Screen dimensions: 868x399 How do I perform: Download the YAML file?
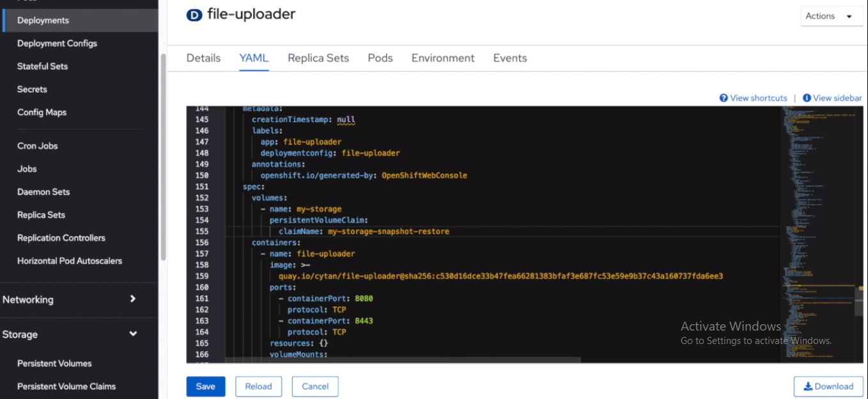pyautogui.click(x=828, y=386)
